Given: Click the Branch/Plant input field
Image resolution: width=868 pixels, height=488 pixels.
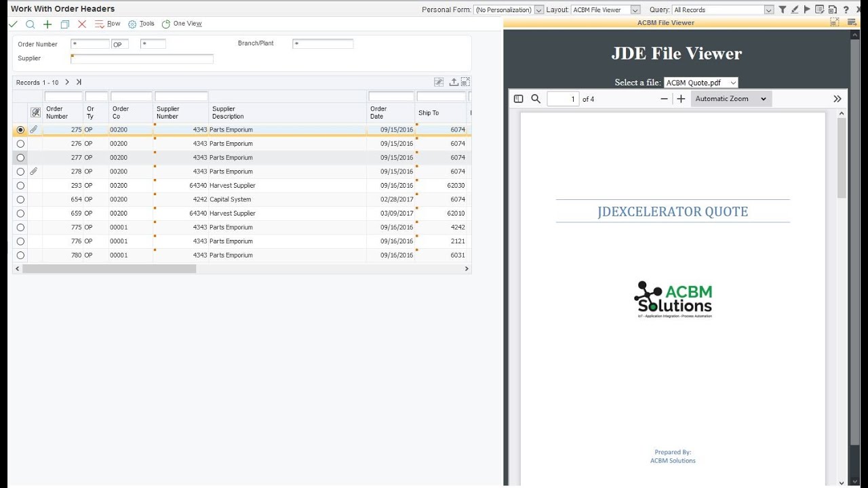Looking at the screenshot, I should [323, 44].
